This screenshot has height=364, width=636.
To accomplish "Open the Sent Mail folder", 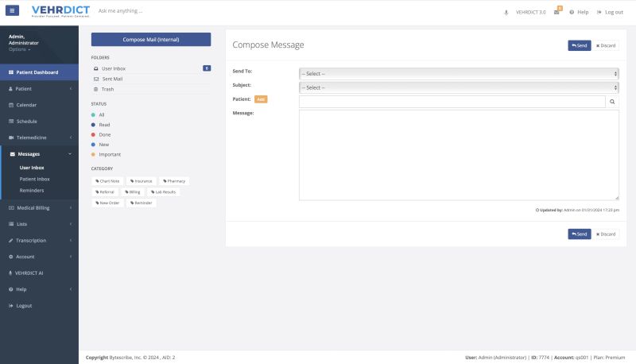I will 111,79.
